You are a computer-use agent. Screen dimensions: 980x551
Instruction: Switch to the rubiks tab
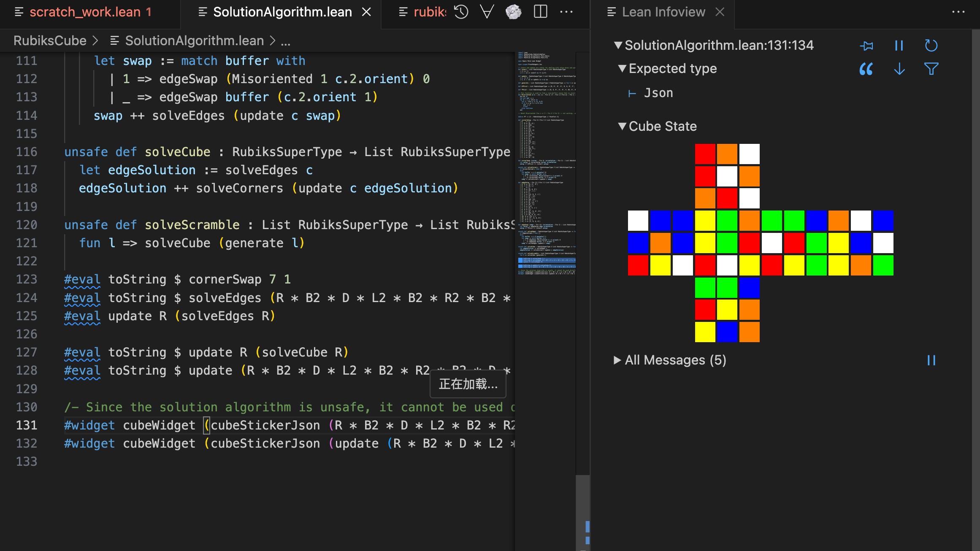click(422, 12)
